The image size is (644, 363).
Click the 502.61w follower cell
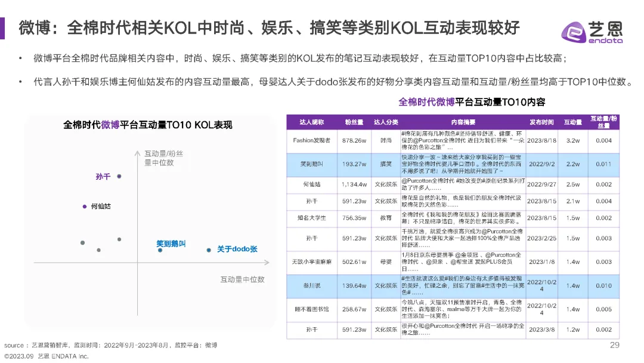tap(354, 262)
